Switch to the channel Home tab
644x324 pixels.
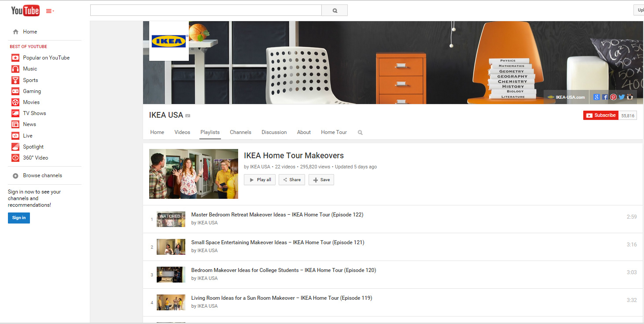coord(157,132)
